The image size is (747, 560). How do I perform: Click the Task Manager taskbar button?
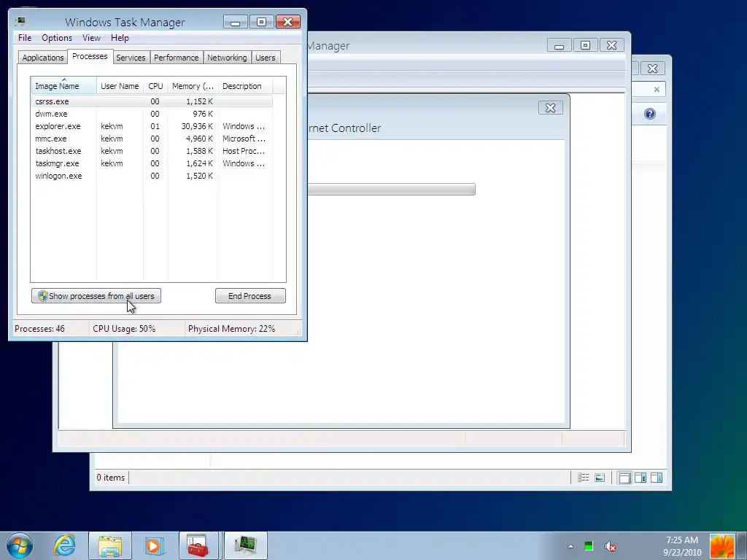tap(246, 545)
